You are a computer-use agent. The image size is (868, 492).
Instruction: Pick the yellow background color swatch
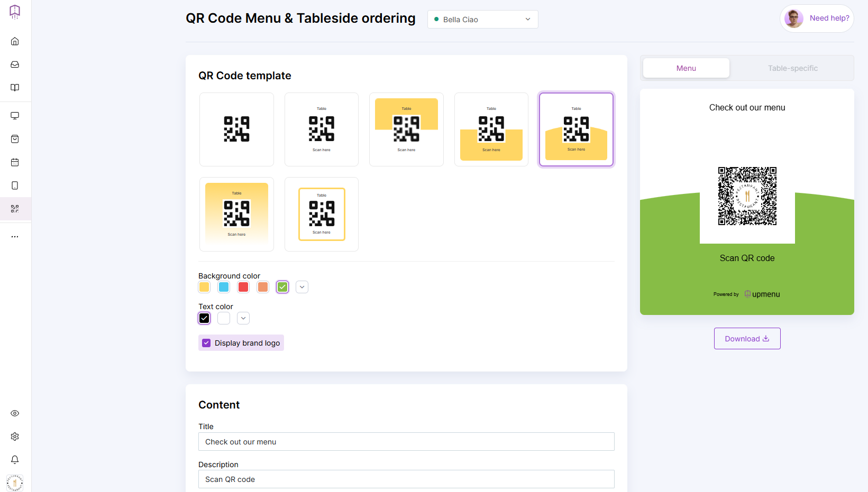pyautogui.click(x=204, y=287)
